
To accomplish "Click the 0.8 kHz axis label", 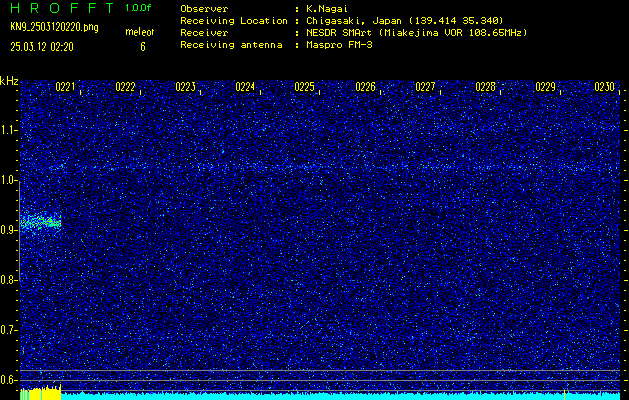I will coord(8,280).
